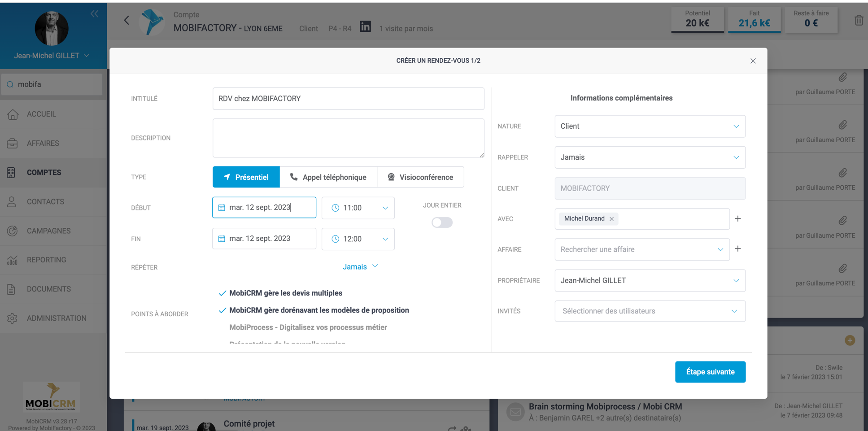
Task: Collapse the sidebar with double-chevron icon
Action: 94,14
